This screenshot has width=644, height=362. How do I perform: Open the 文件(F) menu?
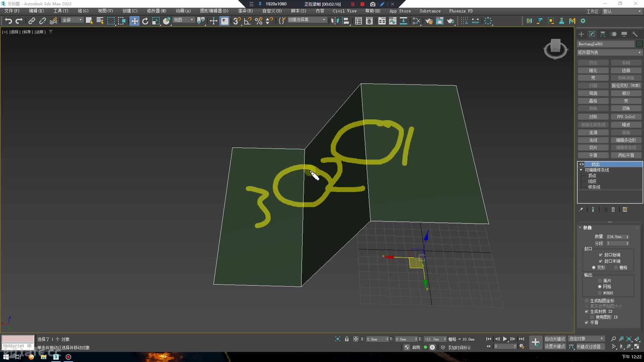(x=12, y=11)
